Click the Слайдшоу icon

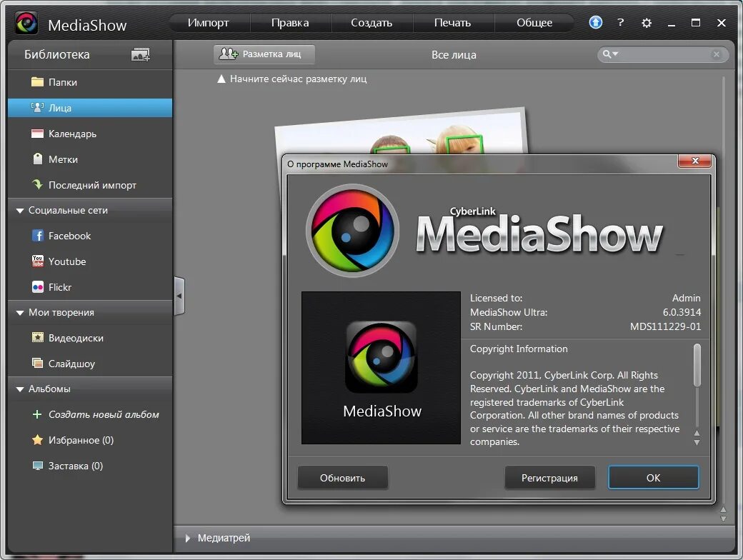(37, 363)
